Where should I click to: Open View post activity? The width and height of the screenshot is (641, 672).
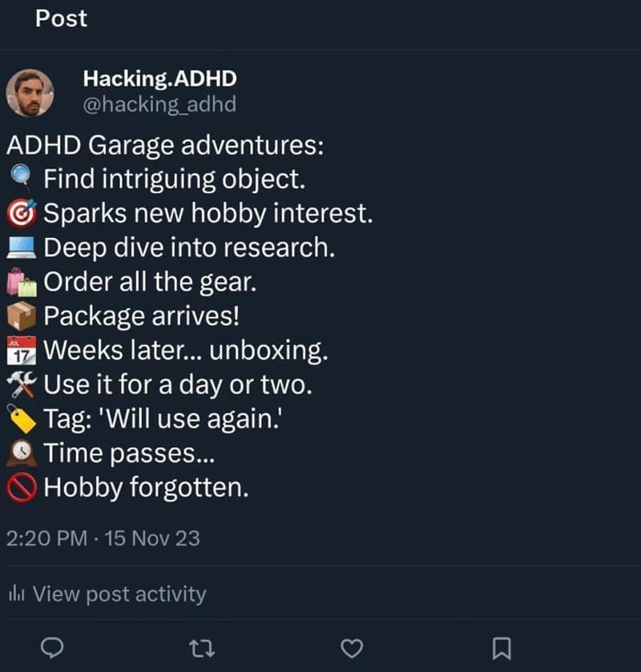(119, 594)
